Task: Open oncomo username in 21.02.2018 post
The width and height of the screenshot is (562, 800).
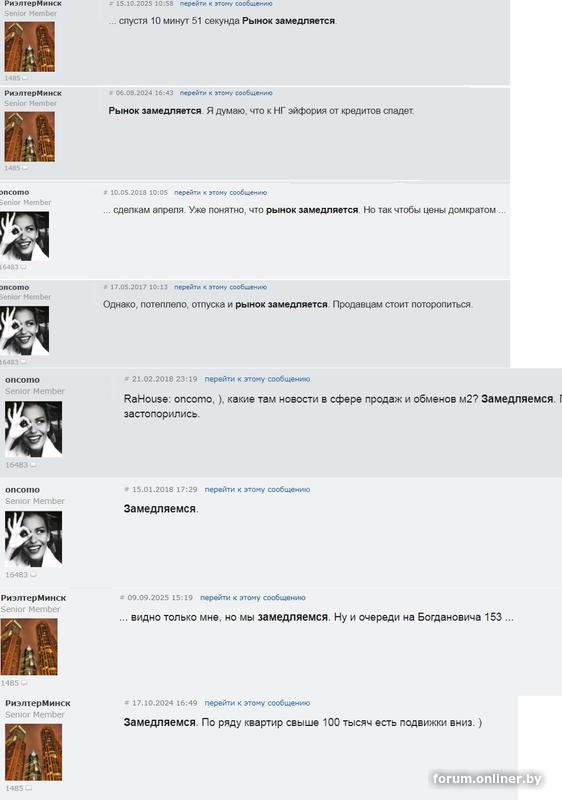Action: coord(22,380)
